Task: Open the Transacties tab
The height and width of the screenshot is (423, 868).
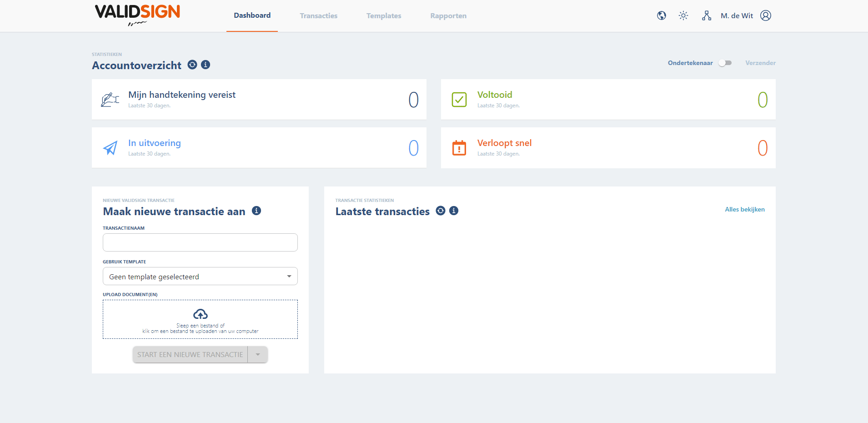Action: click(x=319, y=16)
